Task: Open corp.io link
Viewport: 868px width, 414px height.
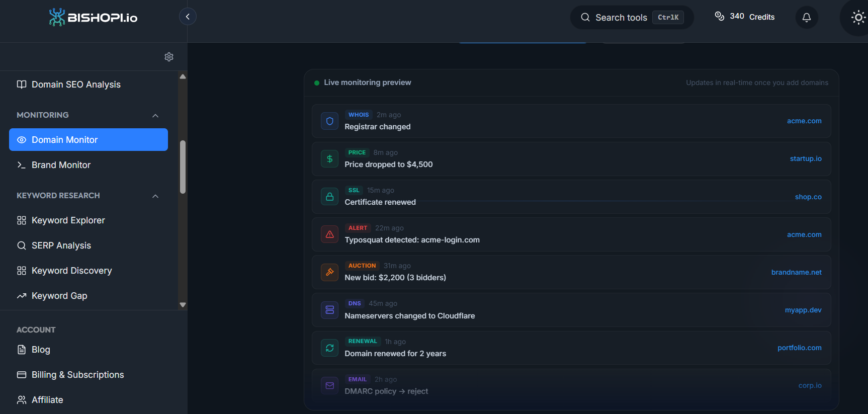Action: [x=810, y=385]
